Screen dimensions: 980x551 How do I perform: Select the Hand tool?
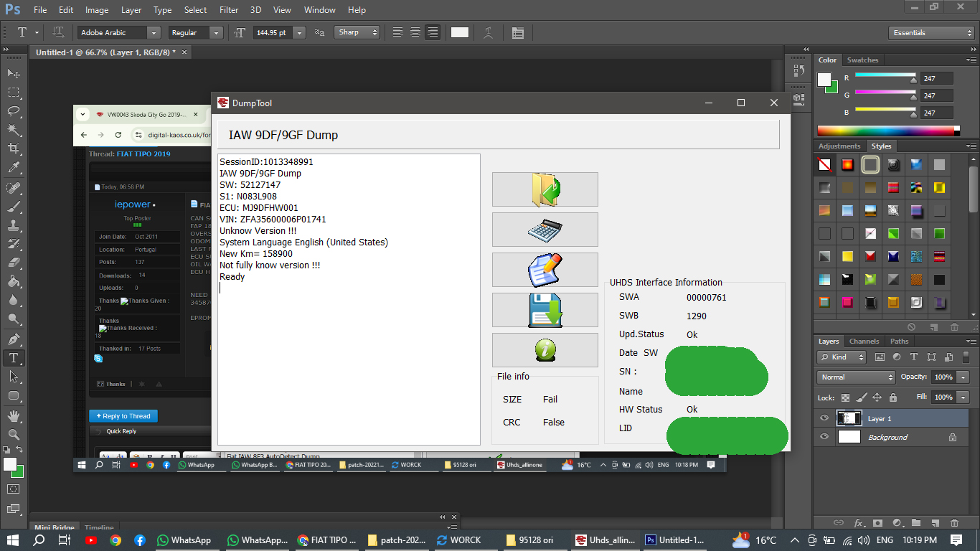click(x=13, y=416)
